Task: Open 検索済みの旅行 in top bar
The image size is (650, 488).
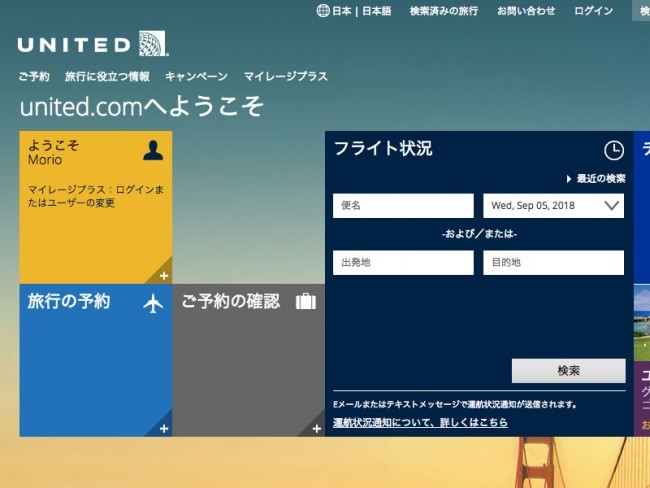Action: click(444, 11)
